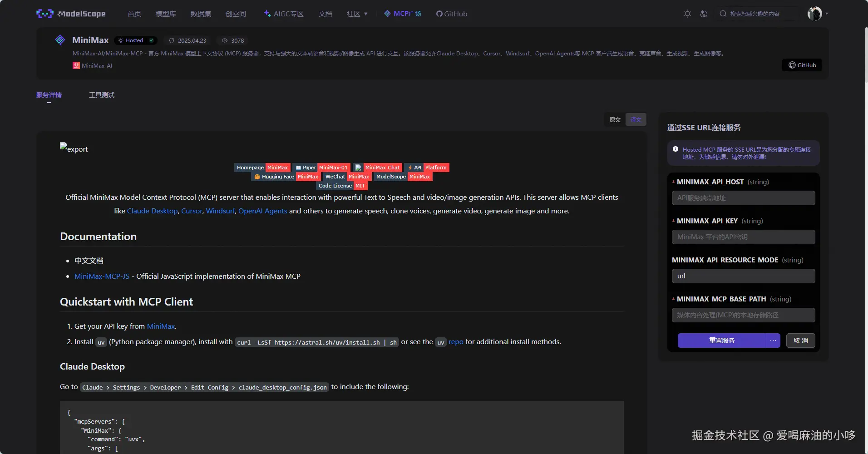Focus the MINIMAX_MCP_BASE_PATH input field
Viewport: 868px width, 454px height.
[x=743, y=315]
